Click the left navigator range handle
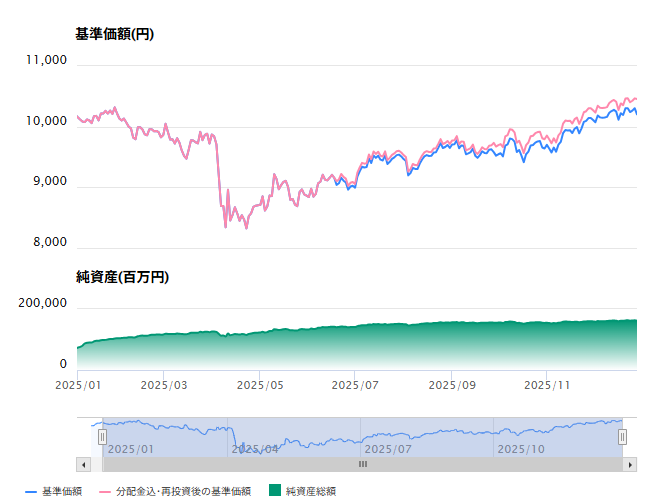The width and height of the screenshot is (658, 503). [x=102, y=437]
